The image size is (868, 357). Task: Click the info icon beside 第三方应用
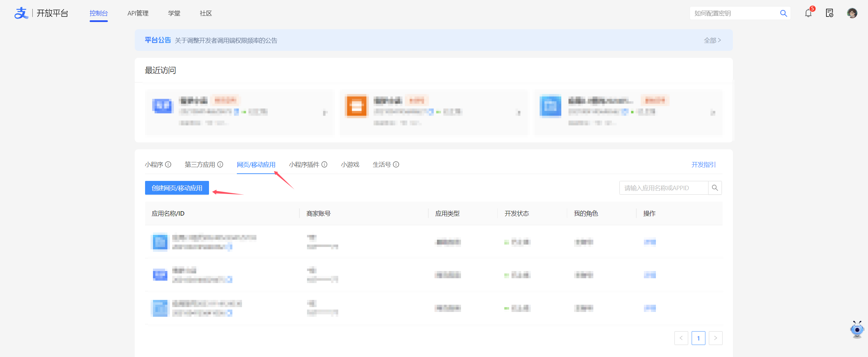220,164
